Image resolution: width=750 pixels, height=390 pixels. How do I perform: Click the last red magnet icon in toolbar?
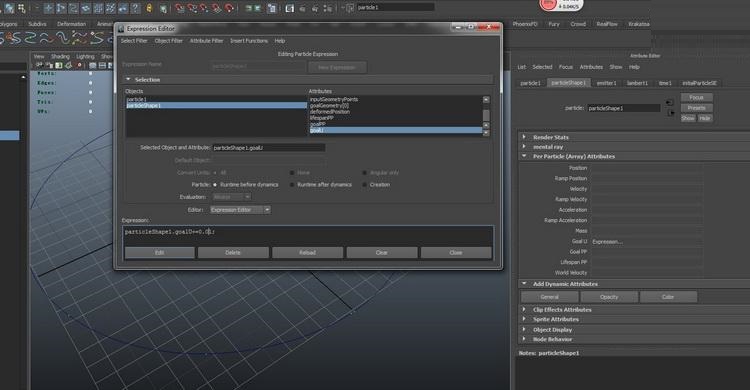[x=230, y=8]
